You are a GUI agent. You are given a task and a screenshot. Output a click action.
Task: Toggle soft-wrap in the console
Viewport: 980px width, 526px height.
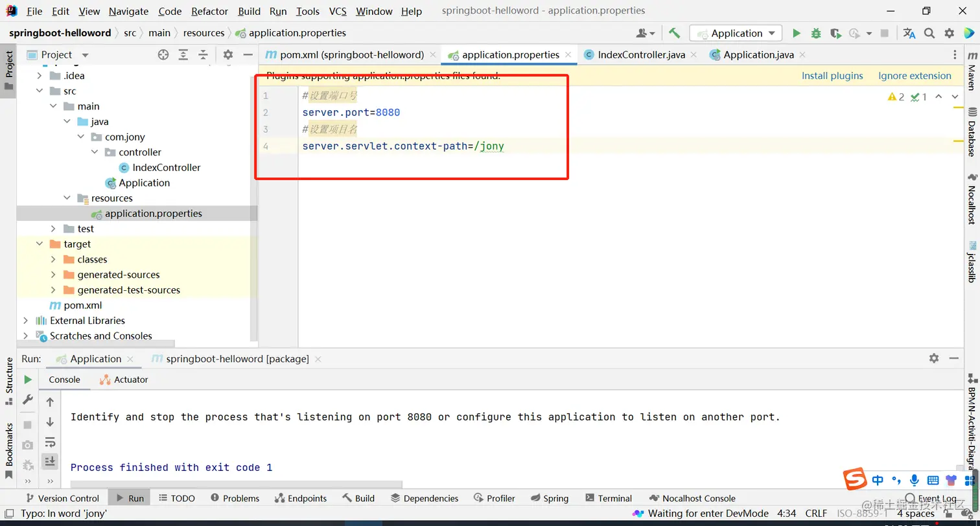50,442
